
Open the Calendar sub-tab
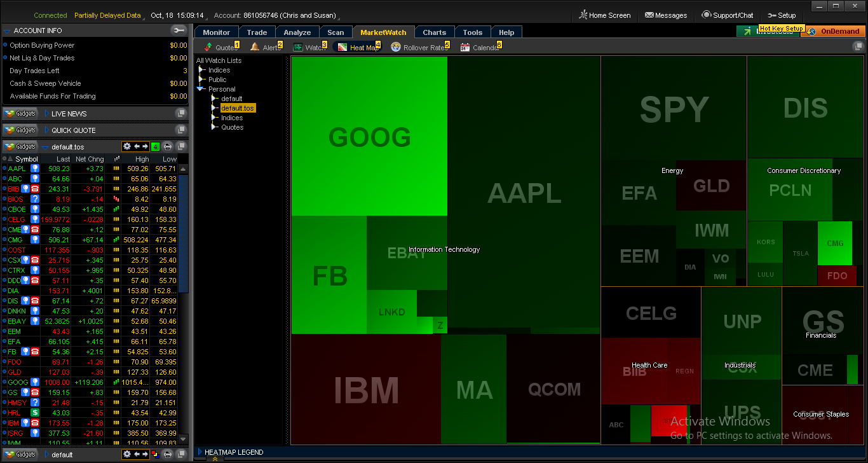tap(480, 47)
